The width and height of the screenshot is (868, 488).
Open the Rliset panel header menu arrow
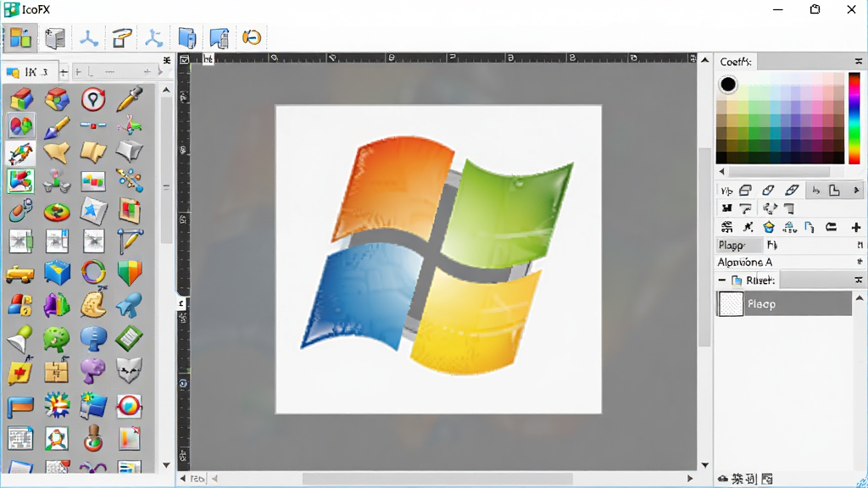pos(859,280)
